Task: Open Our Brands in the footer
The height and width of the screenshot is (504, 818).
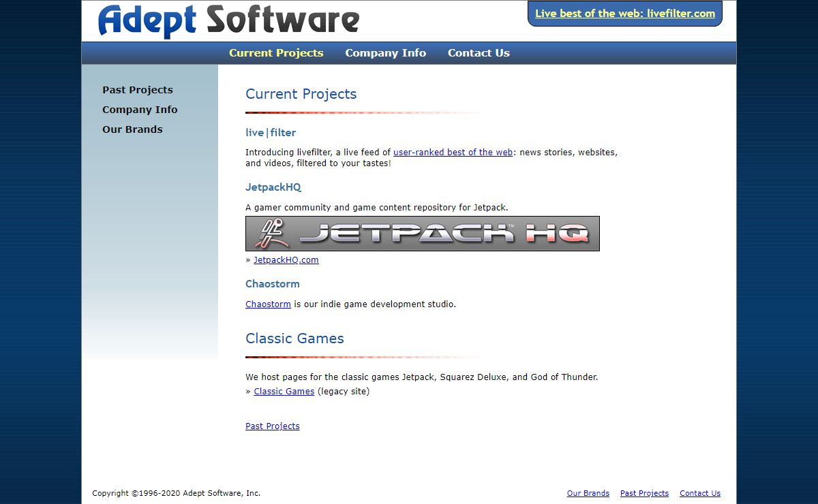Action: point(588,493)
